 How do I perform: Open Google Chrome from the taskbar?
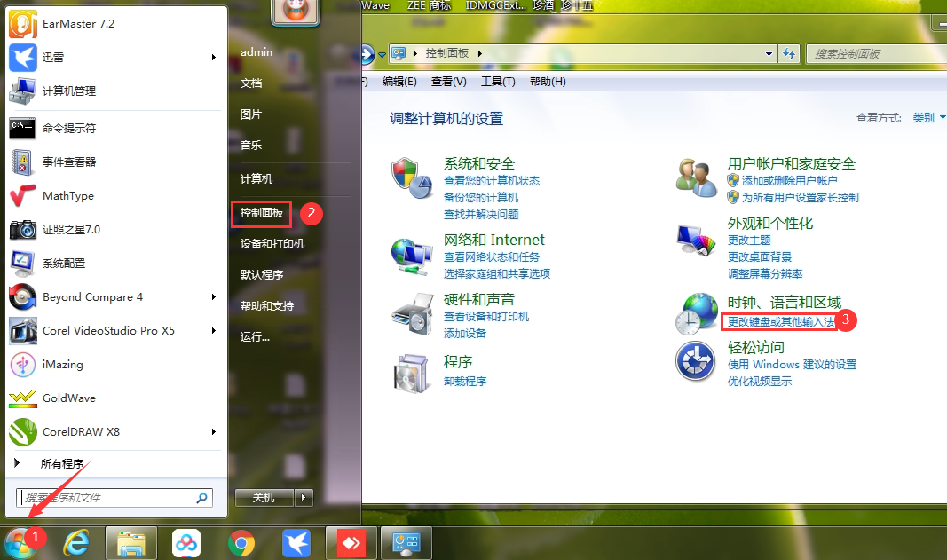(x=241, y=542)
